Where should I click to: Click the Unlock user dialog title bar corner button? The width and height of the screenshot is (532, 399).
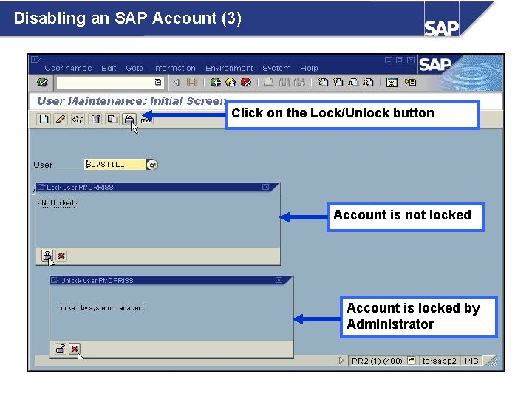(279, 280)
